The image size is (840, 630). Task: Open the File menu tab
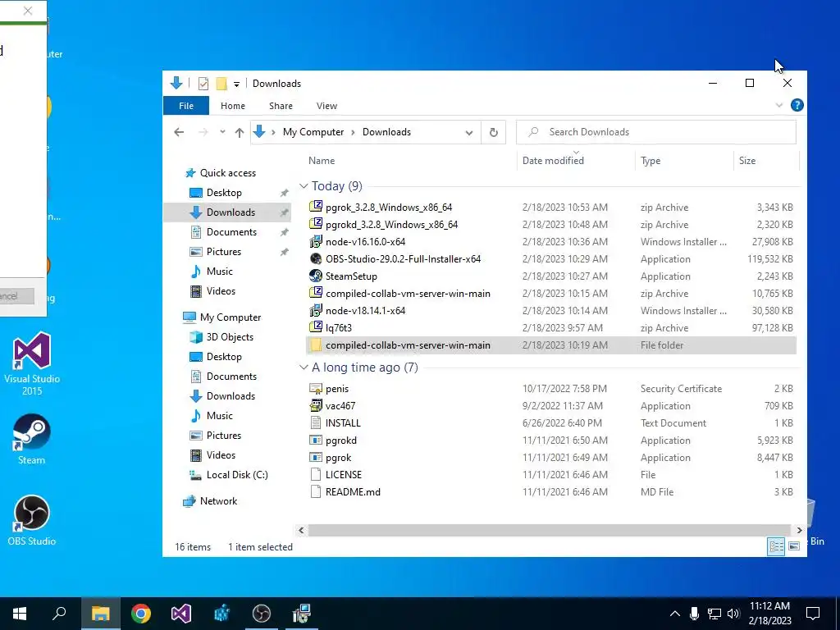186,106
